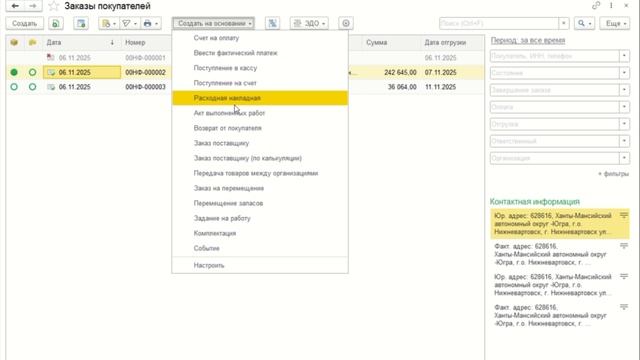The width and height of the screenshot is (640, 360).
Task: Click the magnifier search button
Action: click(584, 24)
